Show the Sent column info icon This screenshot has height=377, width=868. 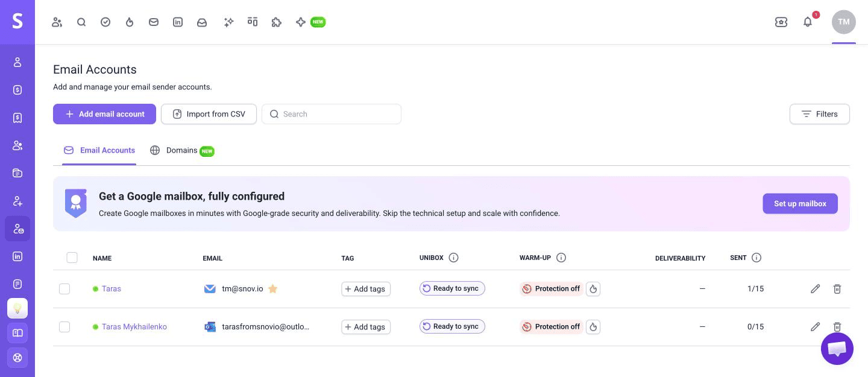756,258
